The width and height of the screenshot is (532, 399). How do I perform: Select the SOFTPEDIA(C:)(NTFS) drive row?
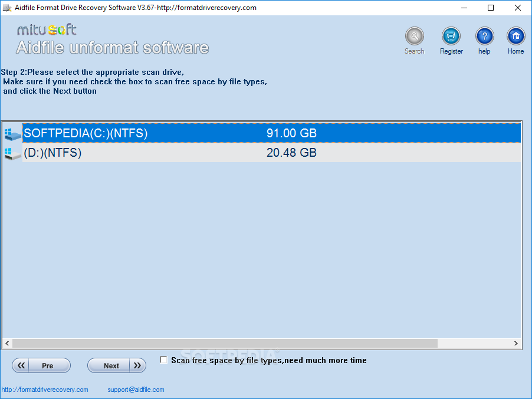click(271, 133)
